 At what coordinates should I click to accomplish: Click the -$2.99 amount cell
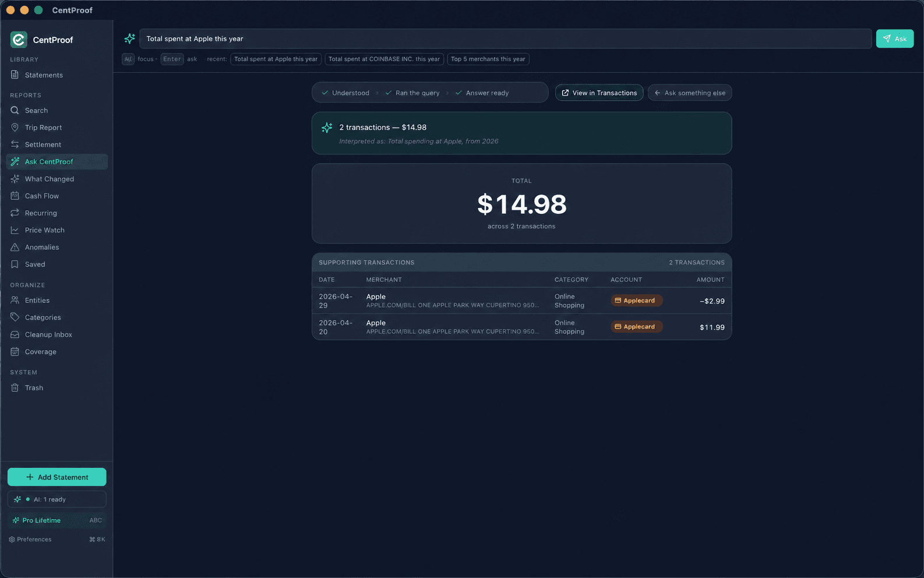coord(712,301)
